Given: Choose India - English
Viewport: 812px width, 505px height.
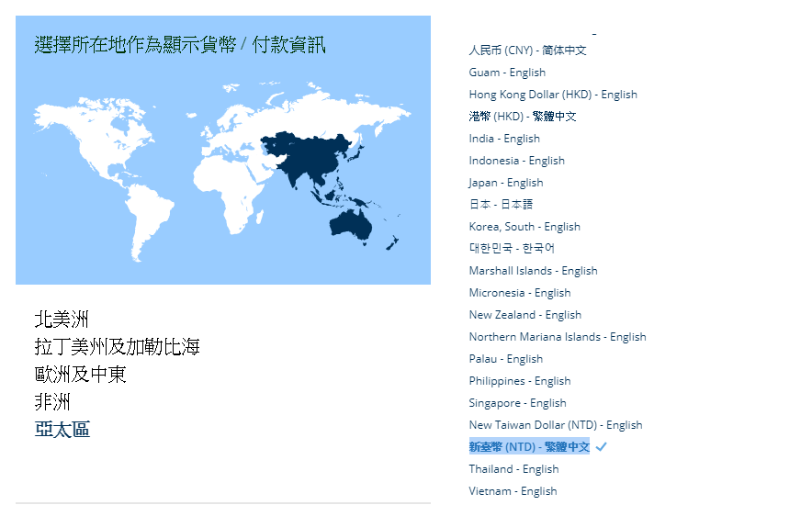Looking at the screenshot, I should point(504,139).
